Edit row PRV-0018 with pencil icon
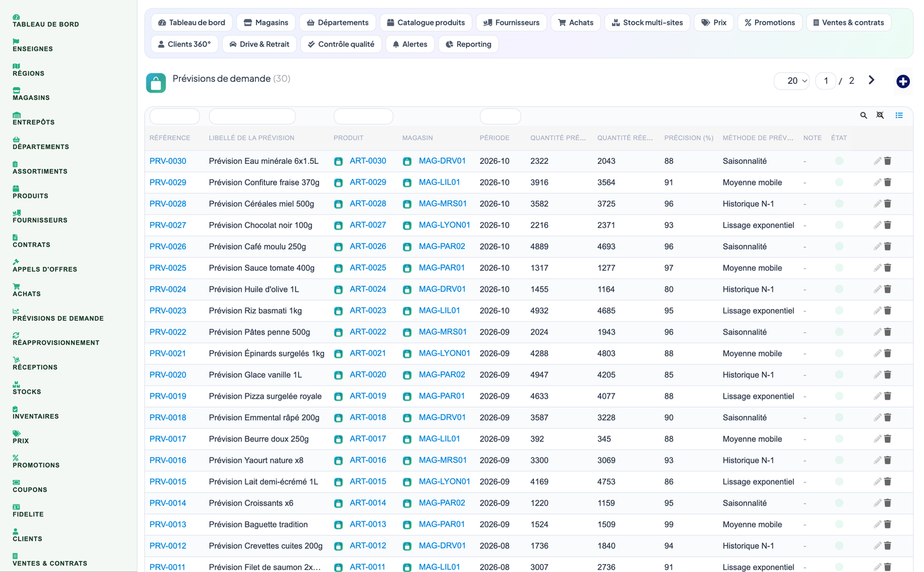Screen dimensions: 924x572 click(x=877, y=418)
